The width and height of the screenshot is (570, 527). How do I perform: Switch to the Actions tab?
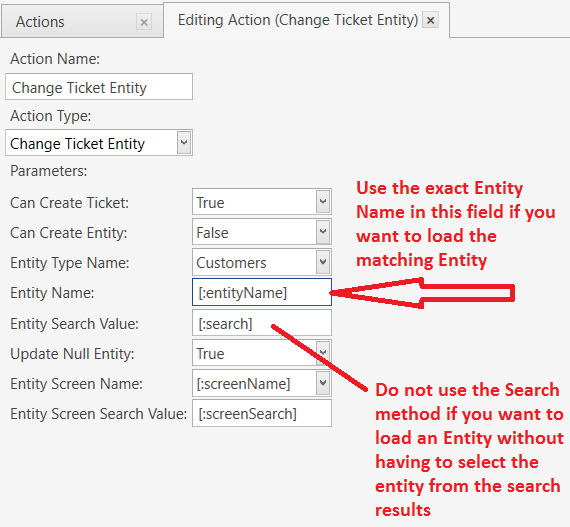point(40,22)
